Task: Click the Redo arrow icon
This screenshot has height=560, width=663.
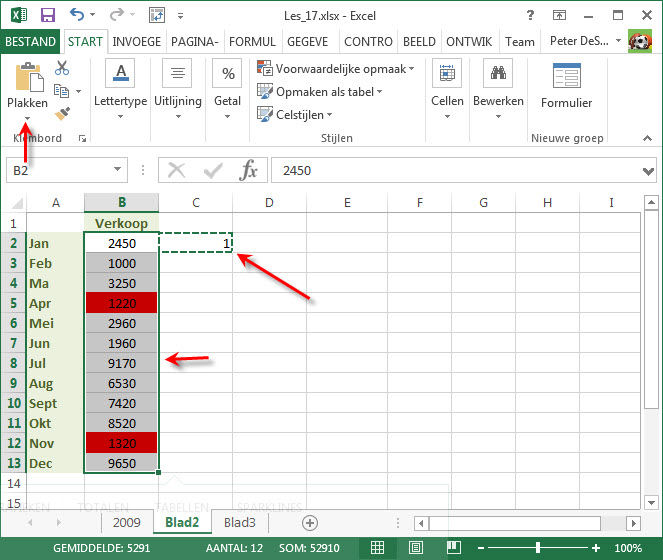Action: click(x=116, y=15)
